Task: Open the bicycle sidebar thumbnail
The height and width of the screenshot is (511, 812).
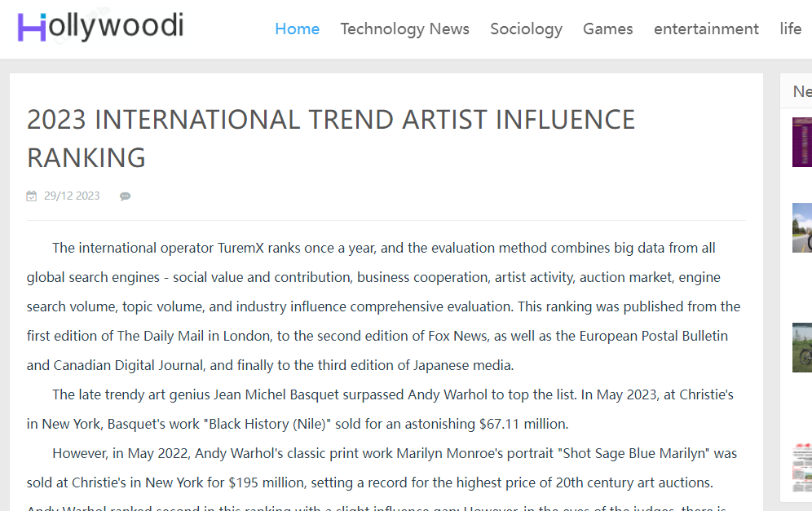Action: point(802,347)
